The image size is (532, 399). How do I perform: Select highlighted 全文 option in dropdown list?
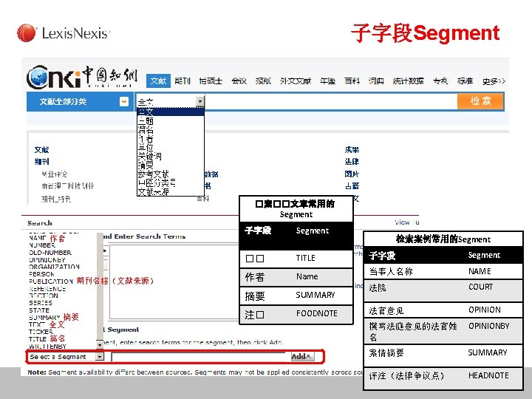click(171, 112)
